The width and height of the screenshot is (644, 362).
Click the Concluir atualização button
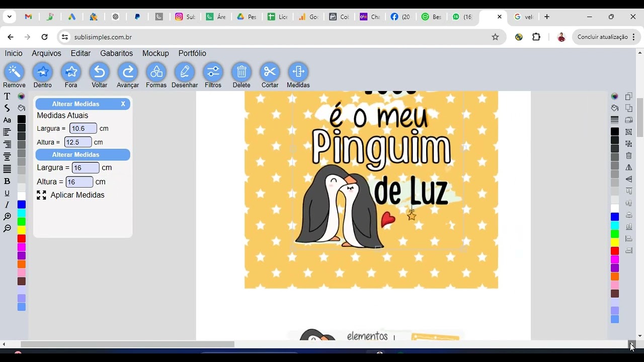pos(602,37)
